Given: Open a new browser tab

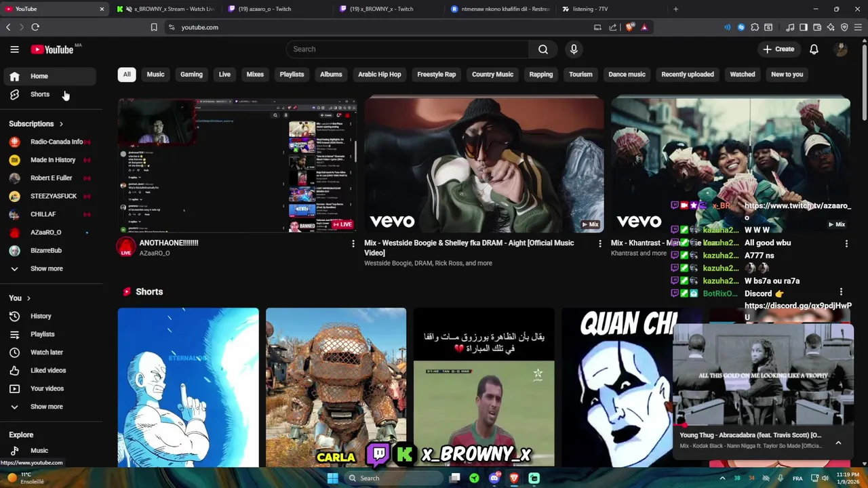Looking at the screenshot, I should (675, 9).
